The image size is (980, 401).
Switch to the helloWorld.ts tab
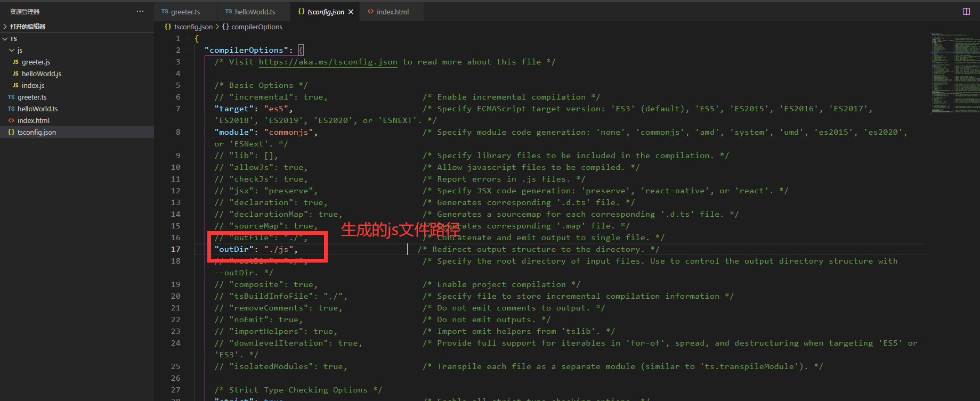tap(255, 12)
